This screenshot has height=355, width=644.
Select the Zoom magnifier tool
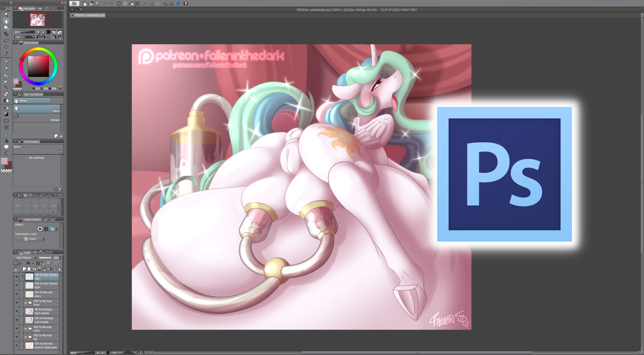[6, 14]
